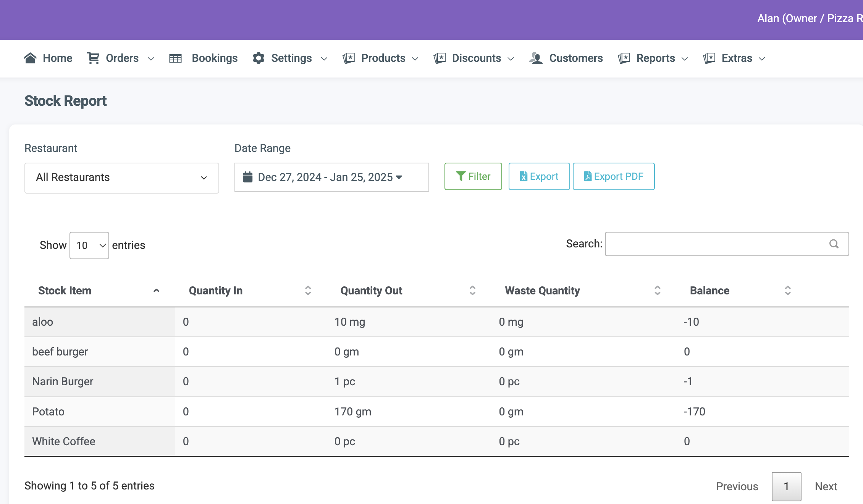Go to the Next page
The height and width of the screenshot is (504, 863).
pyautogui.click(x=826, y=486)
